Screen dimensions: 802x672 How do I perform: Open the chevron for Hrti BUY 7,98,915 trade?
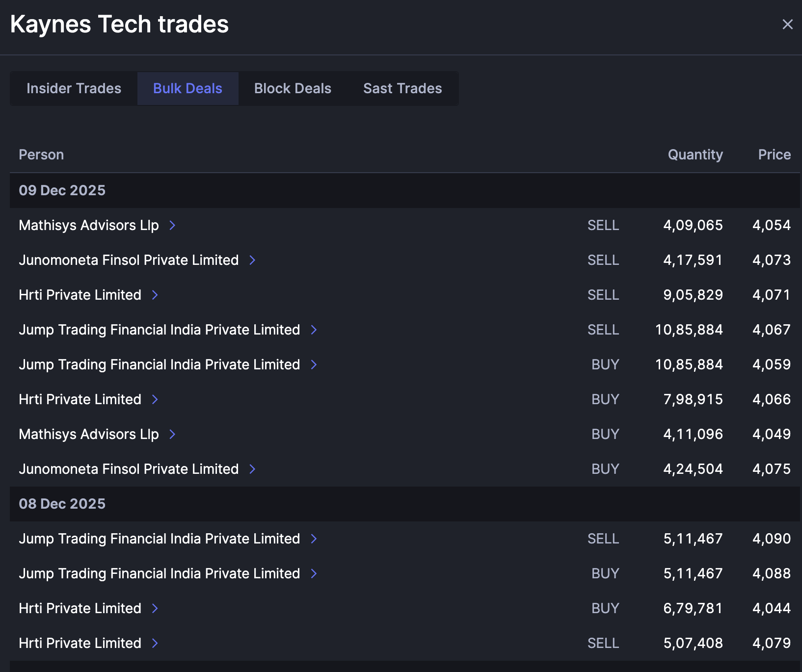tap(155, 399)
